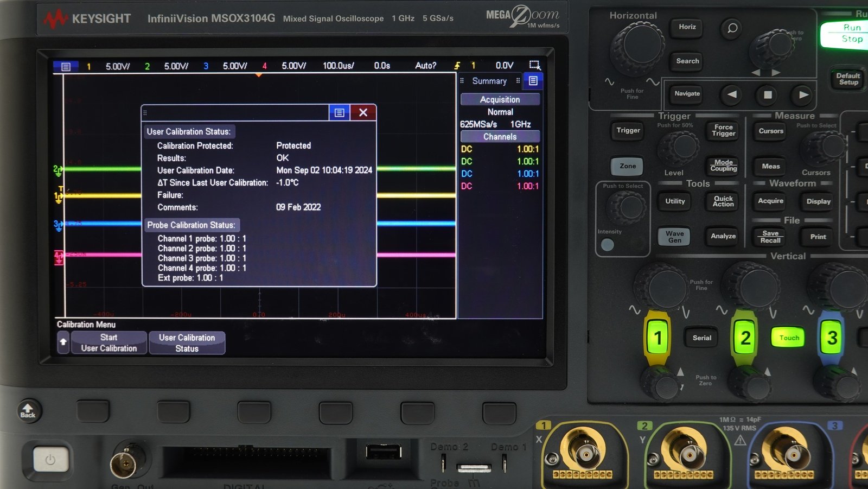The height and width of the screenshot is (489, 868).
Task: Toggle channel 2 button
Action: click(x=745, y=338)
